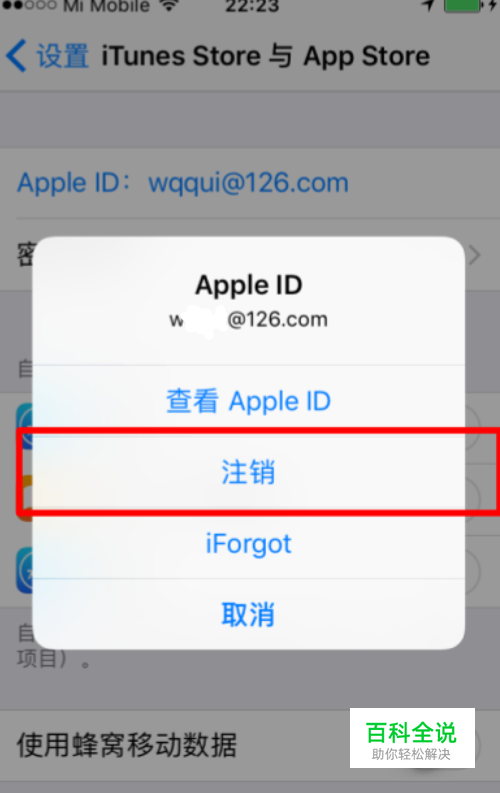500x793 pixels.
Task: Select 查看 Apple ID option
Action: coord(249,401)
